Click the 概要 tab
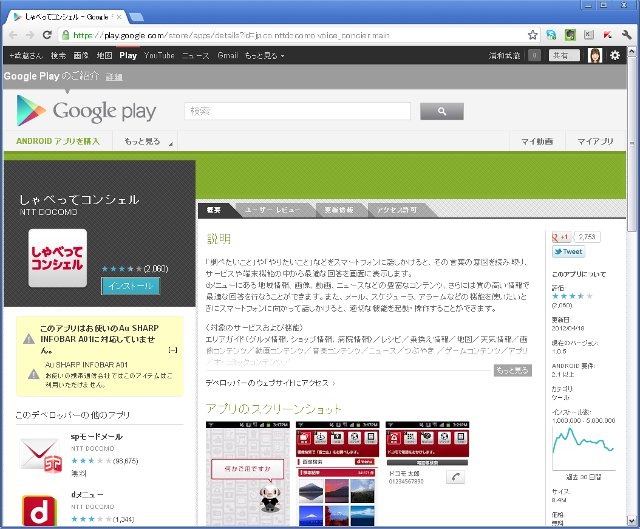Viewport: 640px width, 529px height. pos(213,210)
